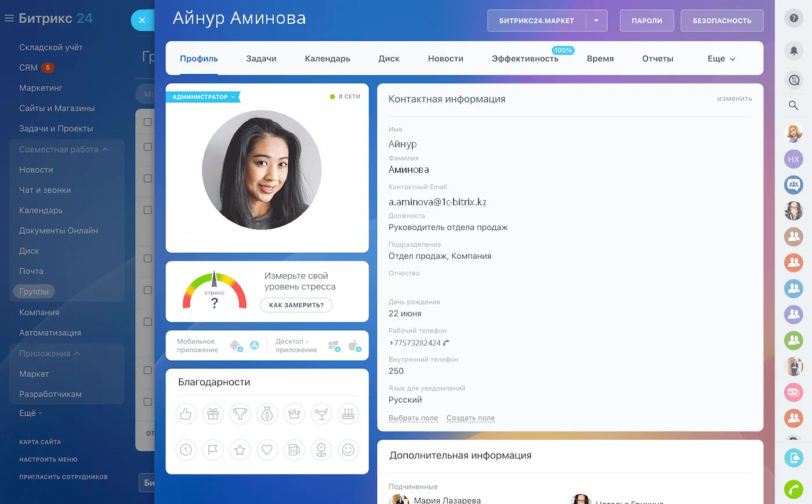Choose the heart gratitude badge

point(267,449)
